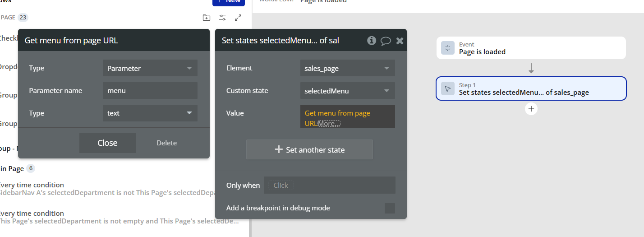Click Set another state button
Image resolution: width=644 pixels, height=237 pixels.
[309, 150]
